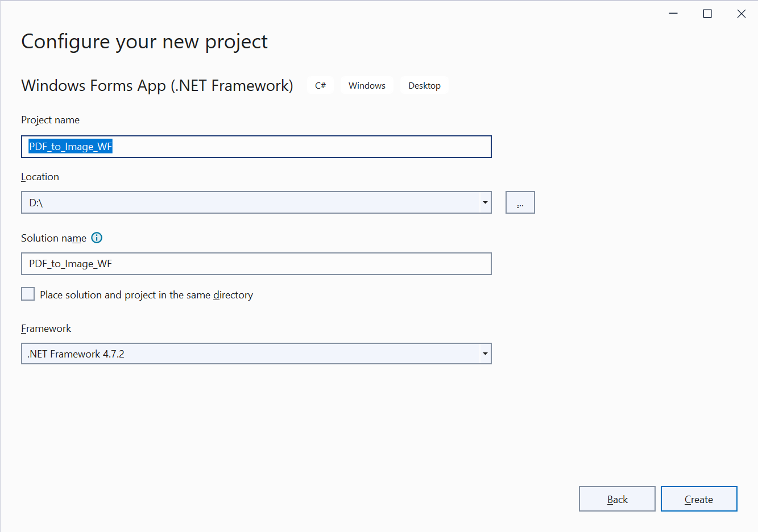The image size is (758, 532).
Task: Click the Project name input field
Action: (x=256, y=147)
